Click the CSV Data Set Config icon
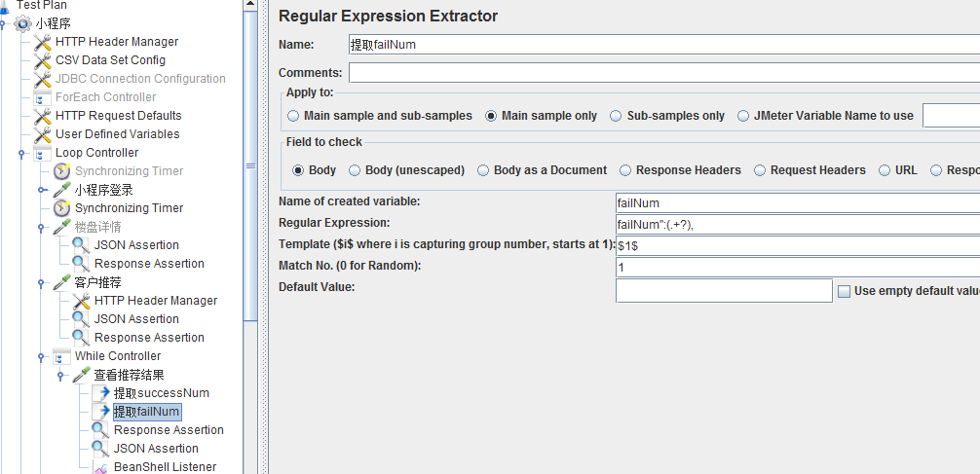This screenshot has height=474, width=980. pos(43,60)
